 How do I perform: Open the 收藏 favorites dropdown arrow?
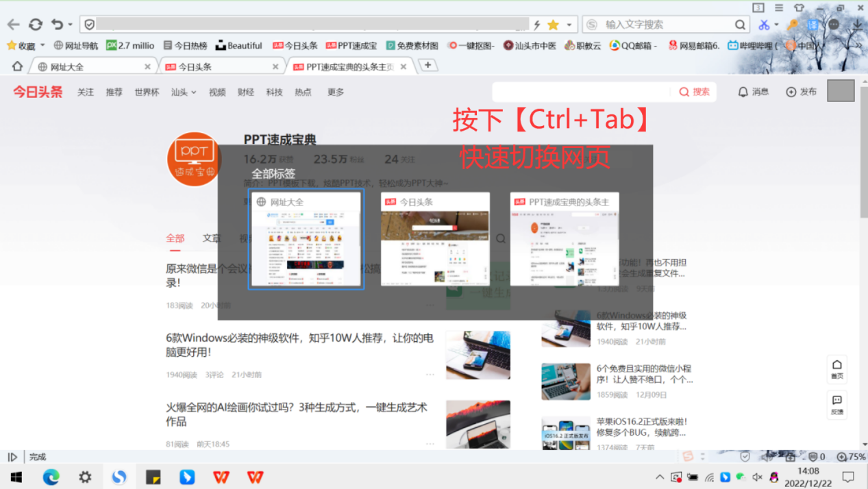point(42,45)
